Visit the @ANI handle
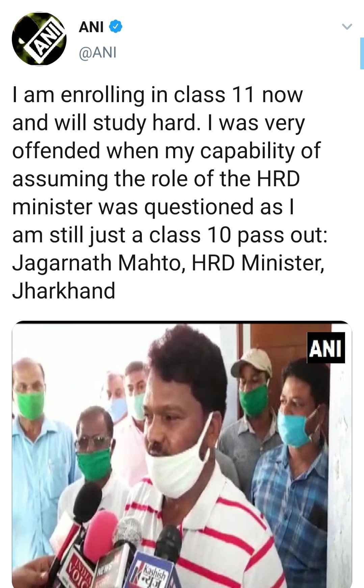 98,52
